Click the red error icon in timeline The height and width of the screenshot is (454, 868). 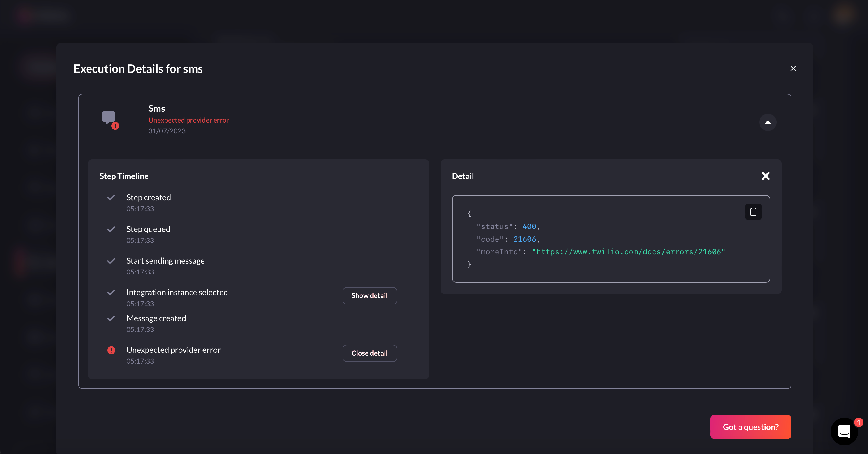point(111,350)
